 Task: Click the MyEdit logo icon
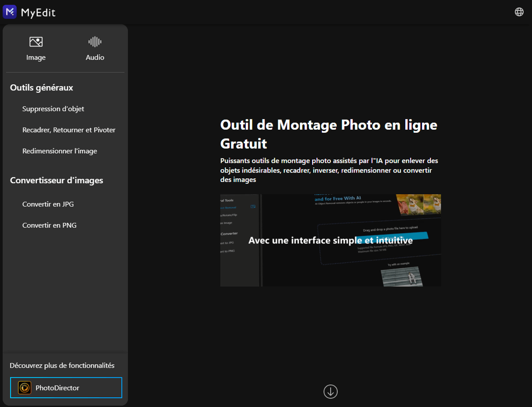[10, 12]
